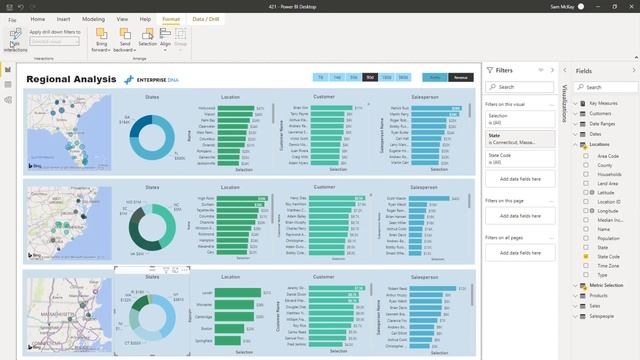Click focus mode icon on selected States visual
Screen dimensions: 640x360
[175, 270]
